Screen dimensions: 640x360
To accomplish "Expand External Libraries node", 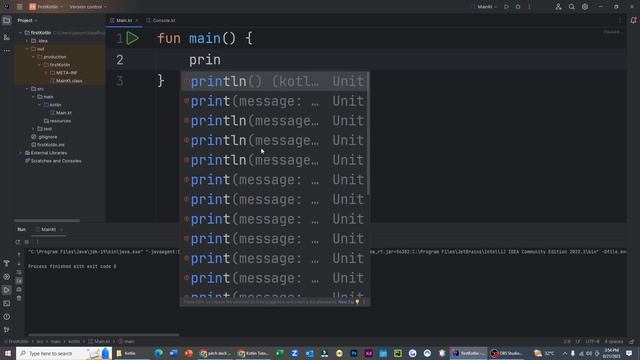I will coord(20,153).
